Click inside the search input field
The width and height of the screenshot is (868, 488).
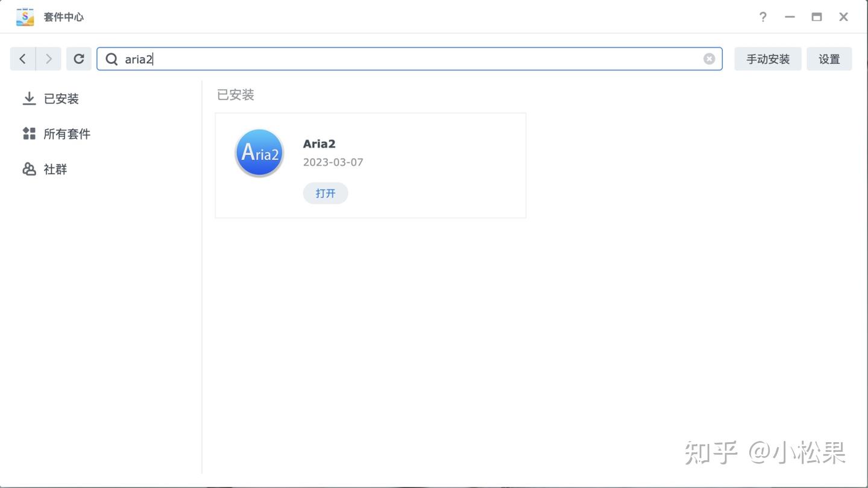click(x=362, y=59)
